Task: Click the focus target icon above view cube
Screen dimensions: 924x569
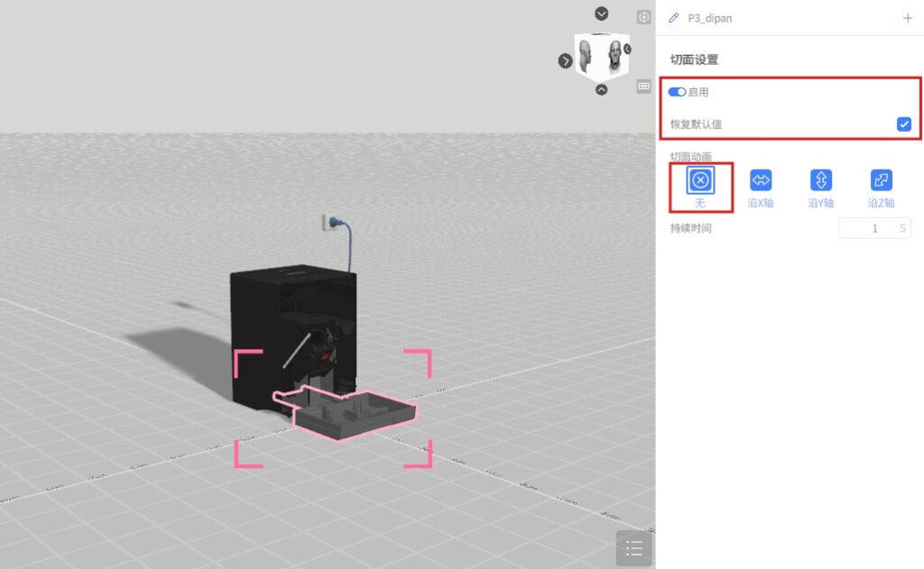Action: coord(643,17)
